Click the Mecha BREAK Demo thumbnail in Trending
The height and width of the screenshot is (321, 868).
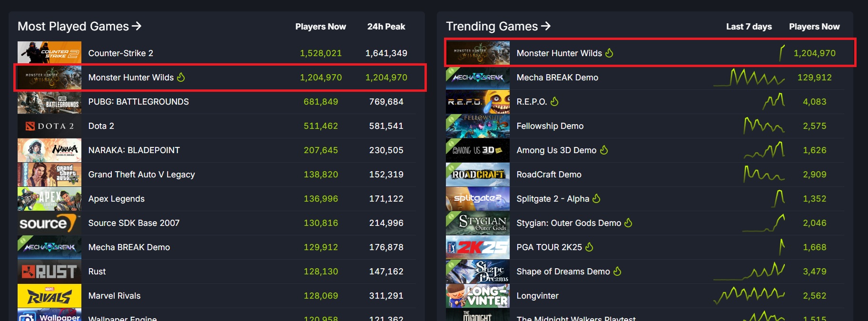478,77
